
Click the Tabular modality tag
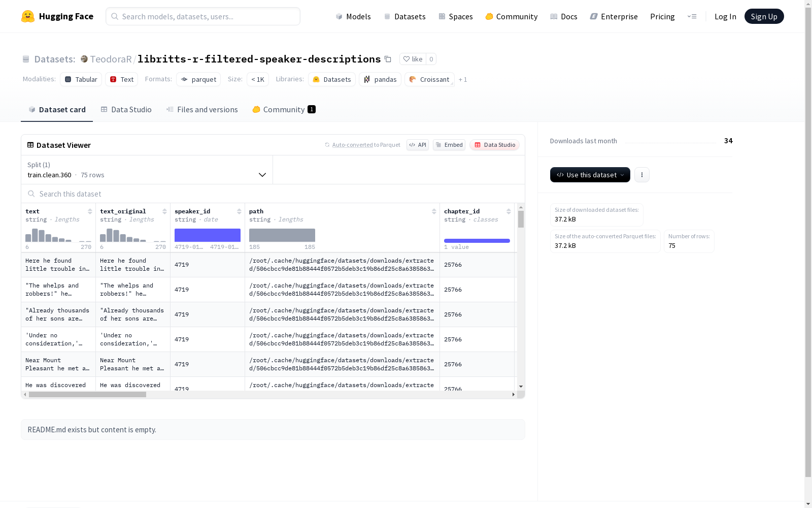click(81, 79)
